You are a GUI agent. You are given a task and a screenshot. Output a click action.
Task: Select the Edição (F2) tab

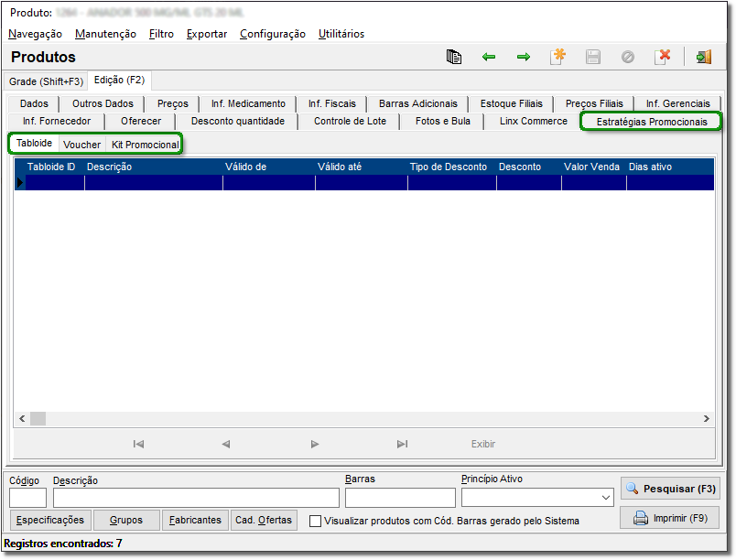point(119,81)
